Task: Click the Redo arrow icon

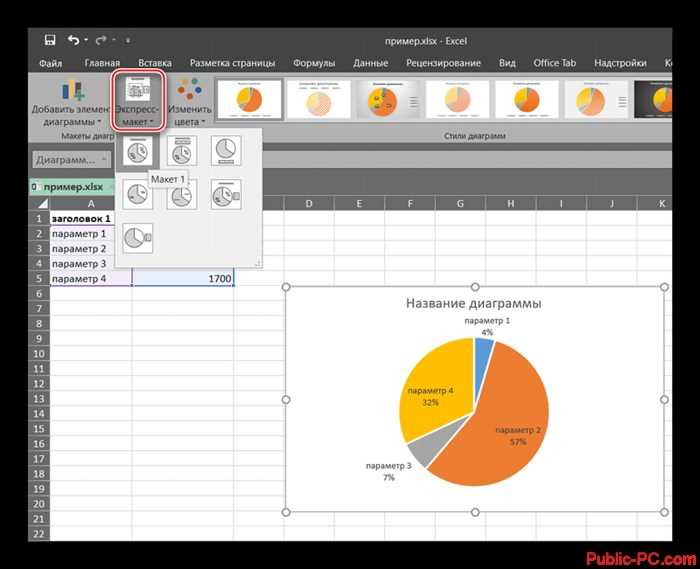Action: click(101, 40)
